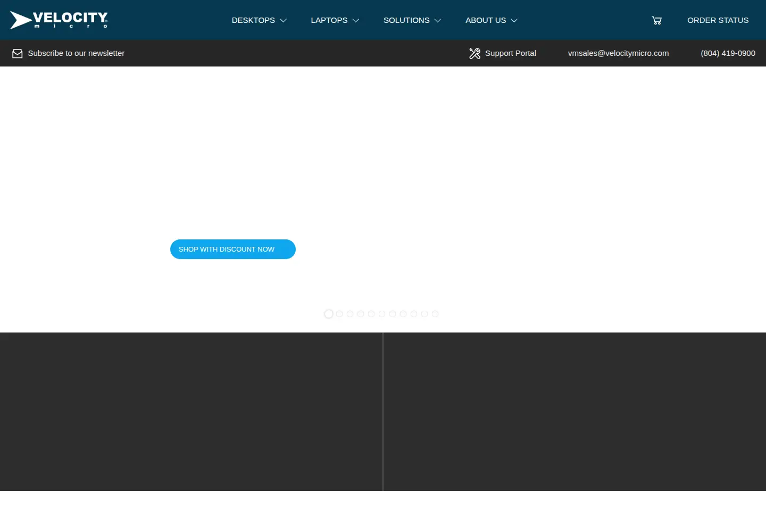Click the Support Portal tools icon
This screenshot has height=532, width=766.
pyautogui.click(x=474, y=53)
